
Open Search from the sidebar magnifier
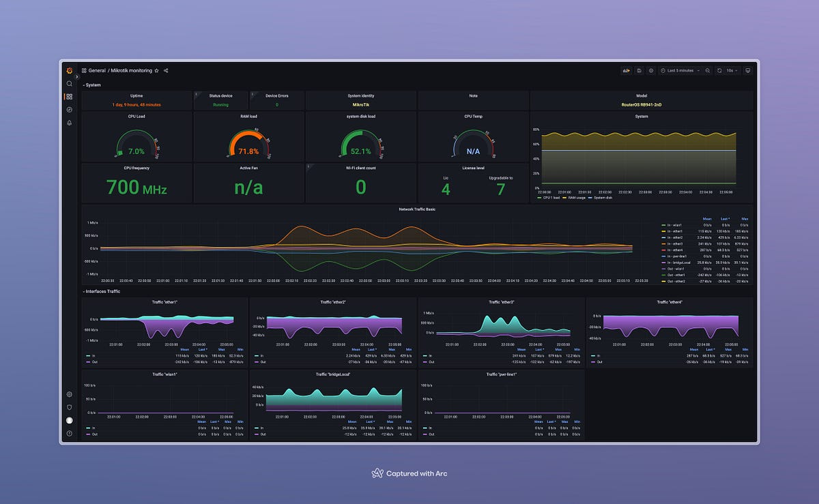pos(69,83)
